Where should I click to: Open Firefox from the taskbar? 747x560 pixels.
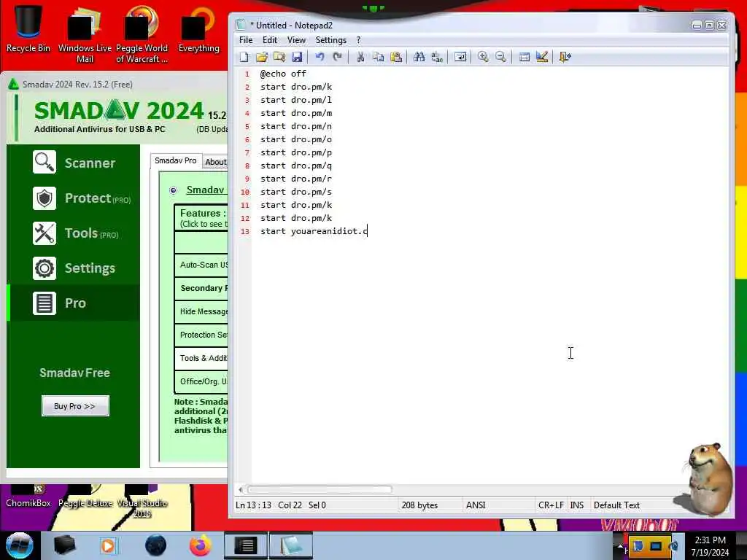[x=201, y=545]
